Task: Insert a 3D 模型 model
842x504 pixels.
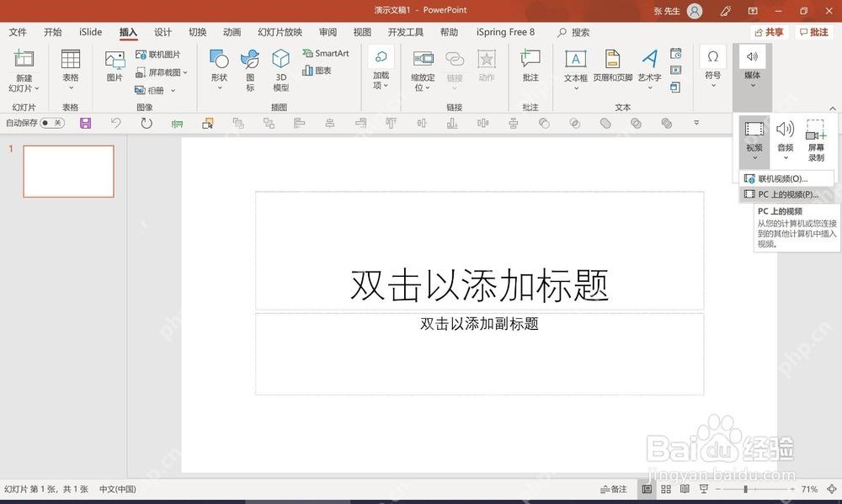Action: (281, 71)
